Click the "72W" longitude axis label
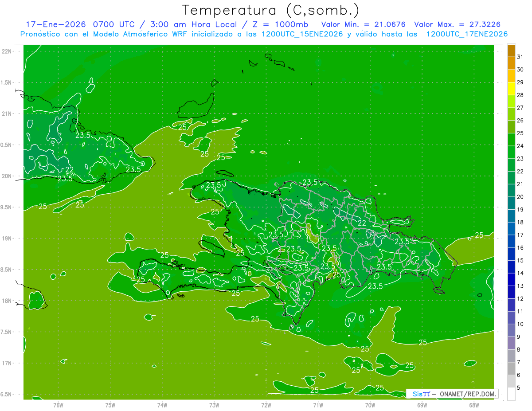The width and height of the screenshot is (532, 411). click(x=266, y=405)
